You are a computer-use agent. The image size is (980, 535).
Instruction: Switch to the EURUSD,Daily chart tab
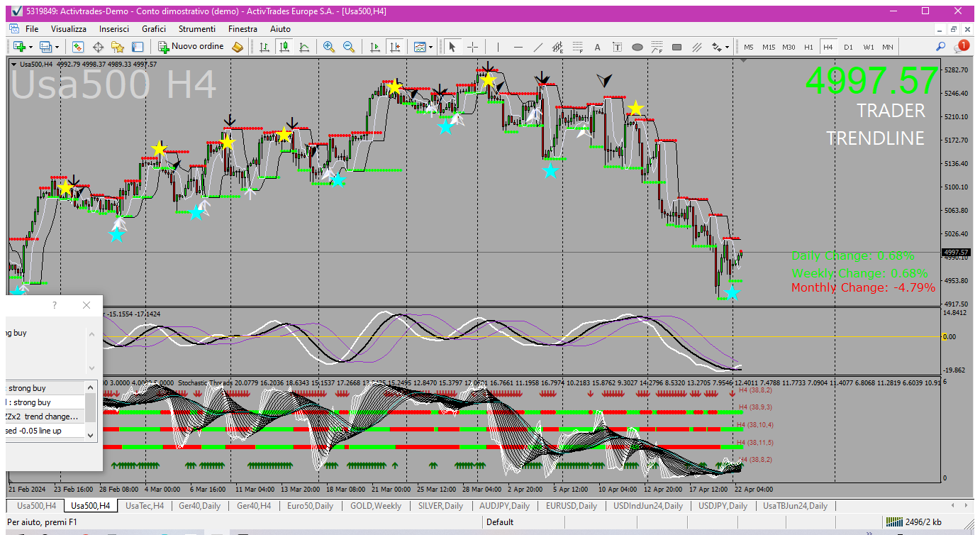pos(571,506)
